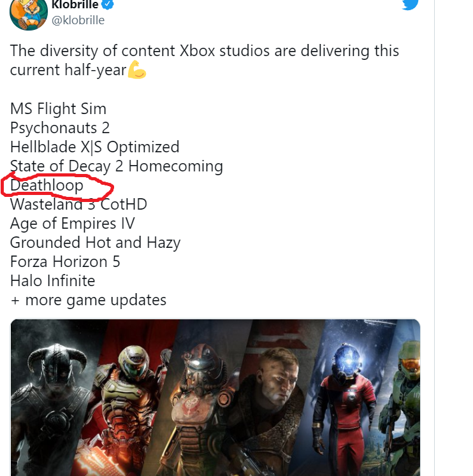The height and width of the screenshot is (476, 473).
Task: Click the circled Deathloop text
Action: pyautogui.click(x=47, y=185)
